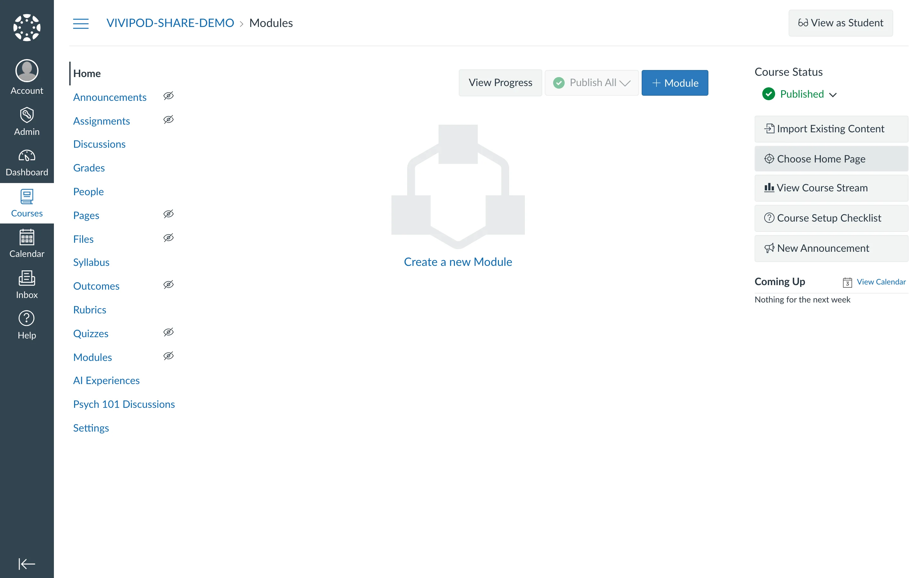The image size is (924, 578).
Task: Click View Course Stream button
Action: tap(831, 188)
